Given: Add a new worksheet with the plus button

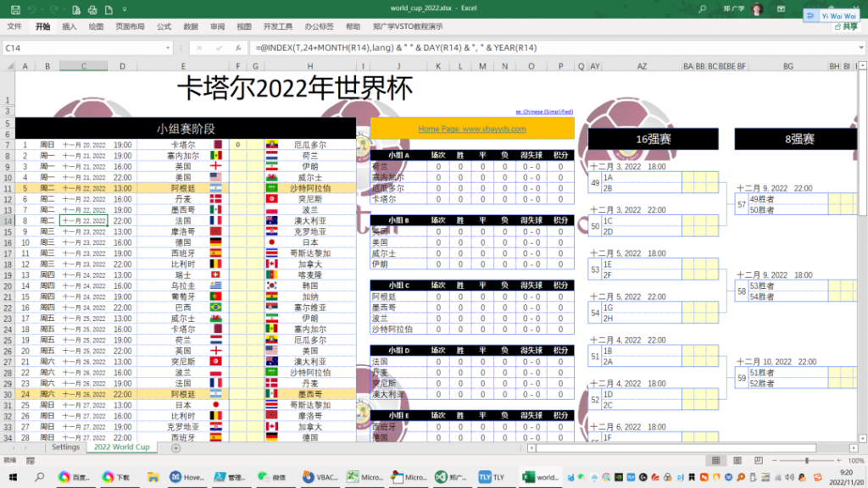Looking at the screenshot, I should pos(175,447).
